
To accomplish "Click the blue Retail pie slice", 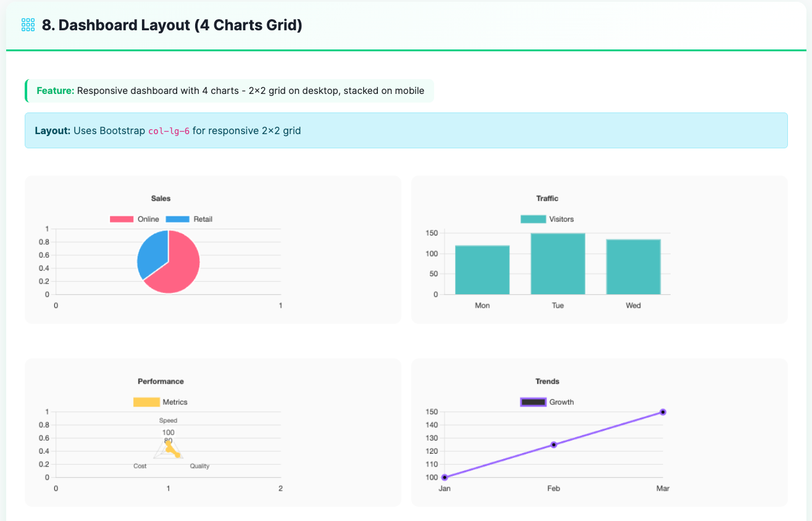I will [152, 253].
